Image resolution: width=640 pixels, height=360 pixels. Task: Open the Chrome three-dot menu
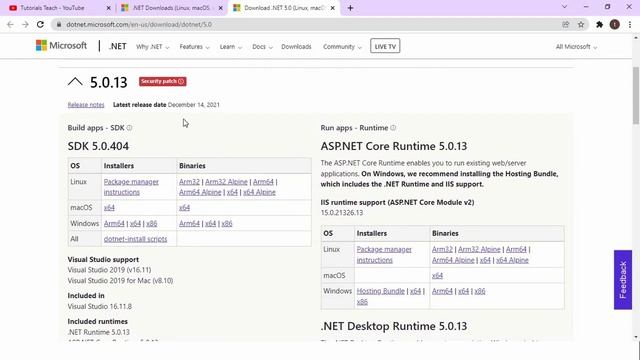click(630, 24)
